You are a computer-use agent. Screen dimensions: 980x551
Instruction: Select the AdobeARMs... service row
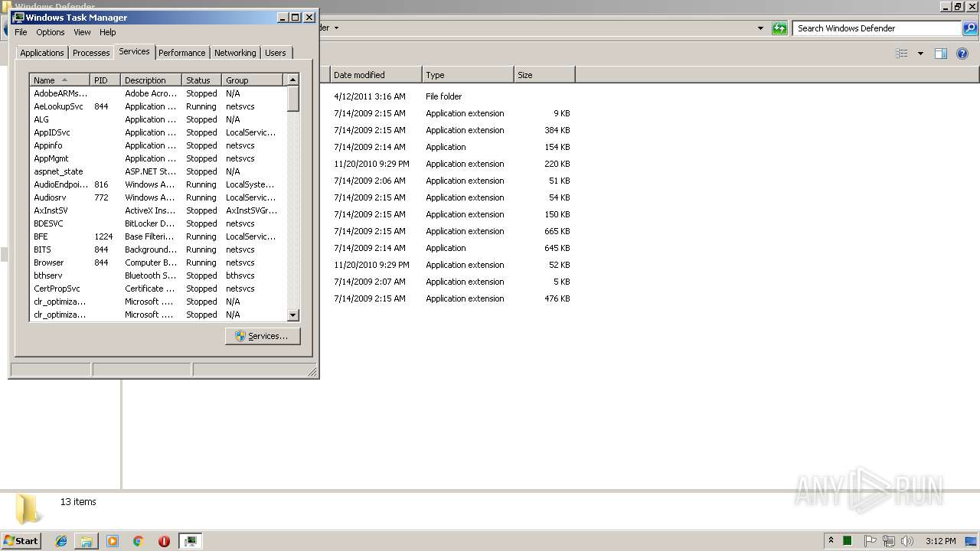[158, 93]
